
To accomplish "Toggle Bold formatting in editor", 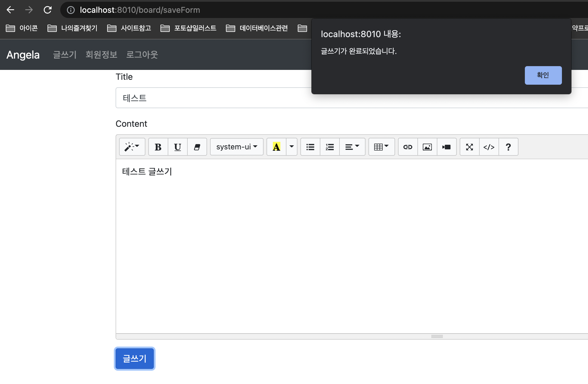I will (158, 147).
